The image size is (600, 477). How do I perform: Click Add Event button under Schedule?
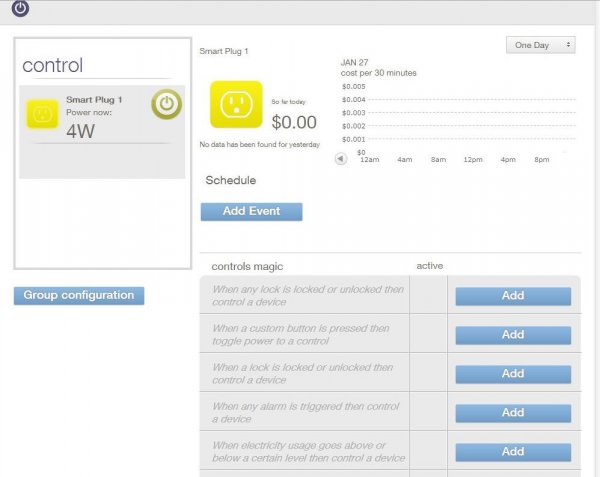tap(251, 211)
